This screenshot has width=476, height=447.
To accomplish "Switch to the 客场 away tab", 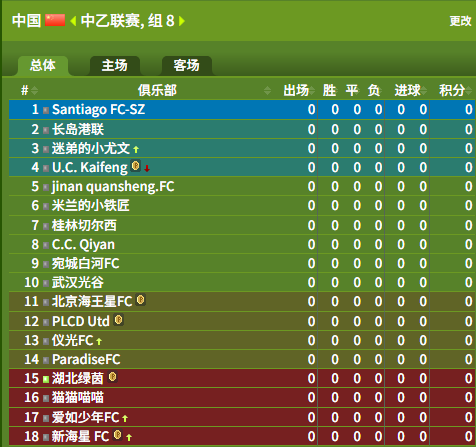I will coord(187,65).
